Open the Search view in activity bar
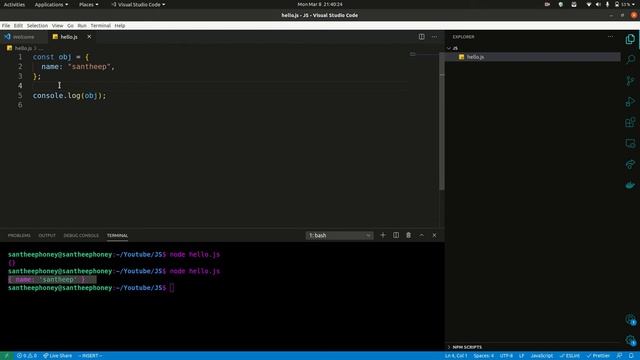Image resolution: width=640 pixels, height=360 pixels. click(x=630, y=60)
